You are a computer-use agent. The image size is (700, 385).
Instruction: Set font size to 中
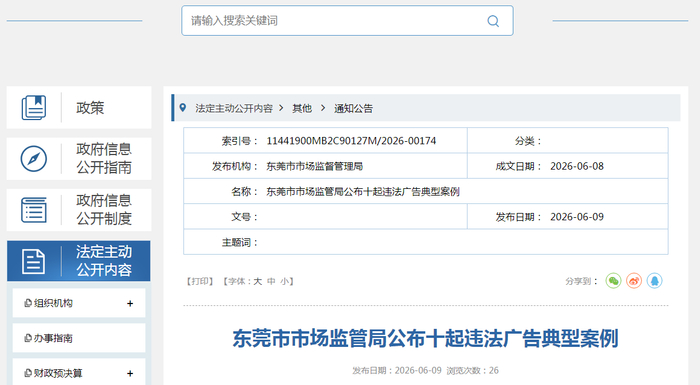tap(271, 281)
